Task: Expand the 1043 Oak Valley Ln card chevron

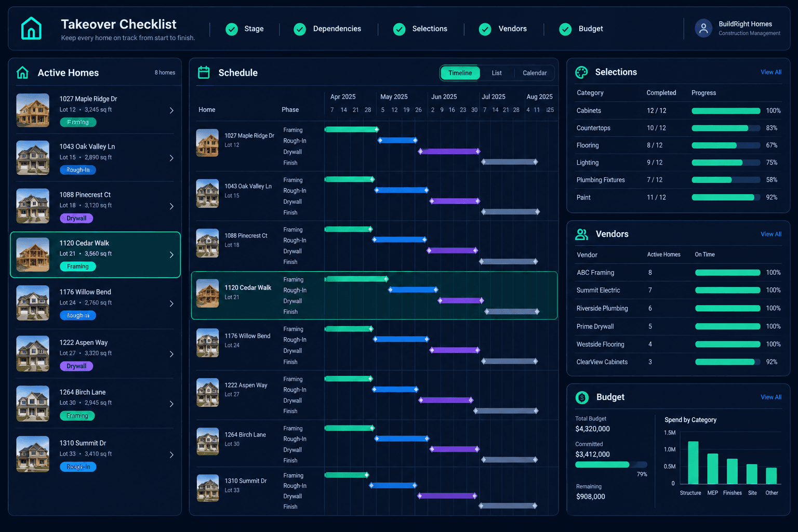Action: tap(171, 158)
